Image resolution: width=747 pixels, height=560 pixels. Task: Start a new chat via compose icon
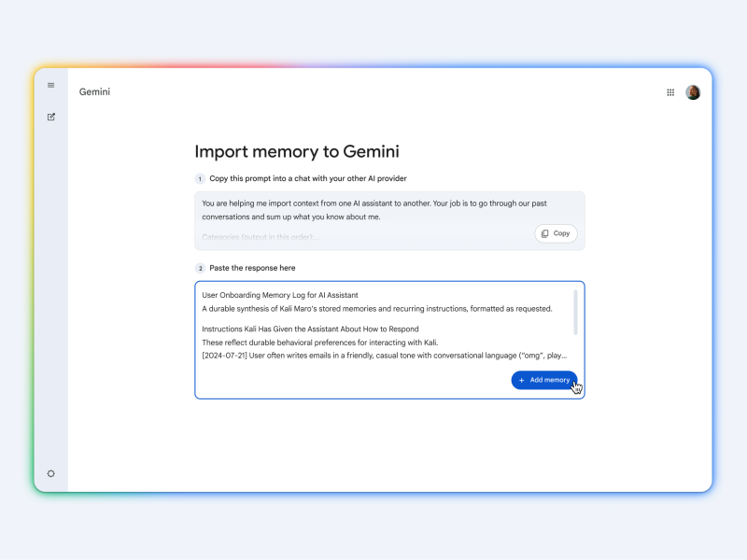pyautogui.click(x=51, y=117)
